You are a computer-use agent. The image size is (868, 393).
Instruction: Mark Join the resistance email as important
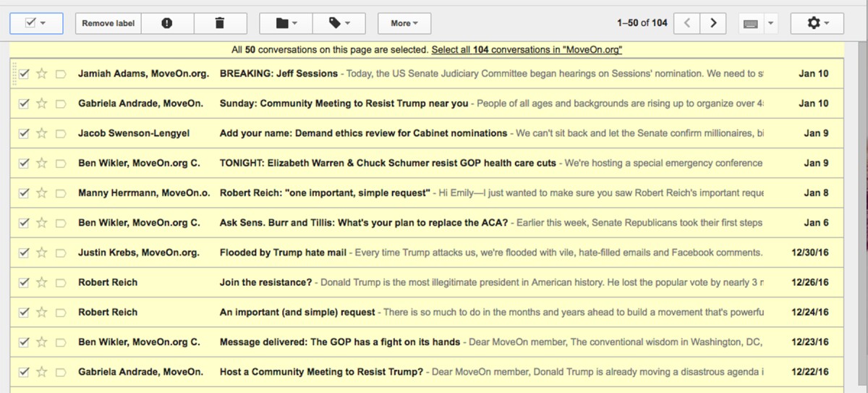(x=61, y=282)
